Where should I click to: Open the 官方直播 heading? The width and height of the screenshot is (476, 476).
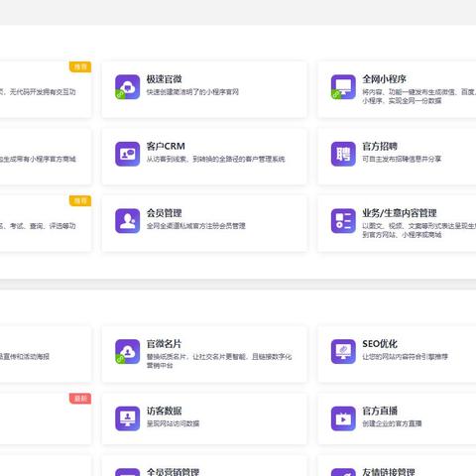click(x=380, y=411)
